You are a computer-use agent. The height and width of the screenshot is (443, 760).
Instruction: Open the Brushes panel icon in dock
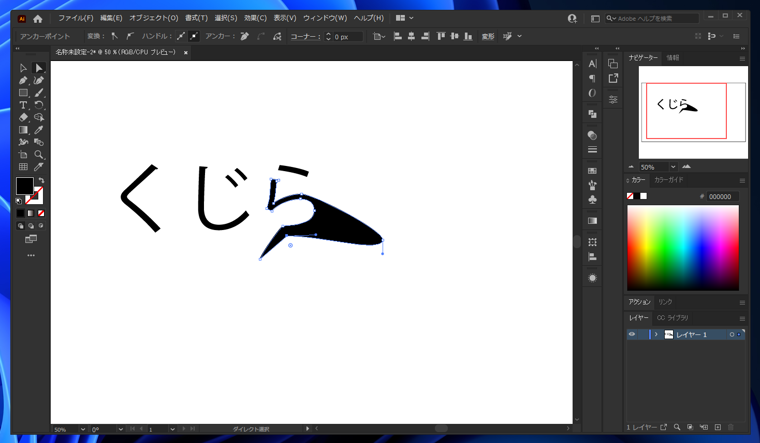pos(592,185)
